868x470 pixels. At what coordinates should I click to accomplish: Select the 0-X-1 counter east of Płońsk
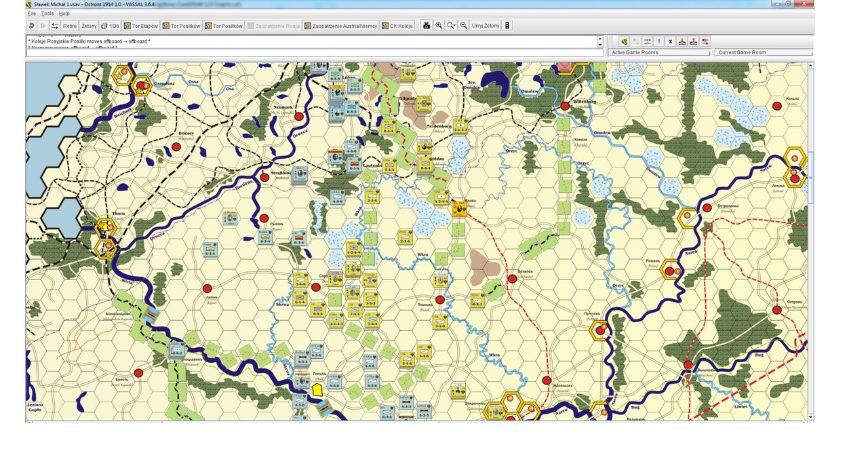point(477,300)
